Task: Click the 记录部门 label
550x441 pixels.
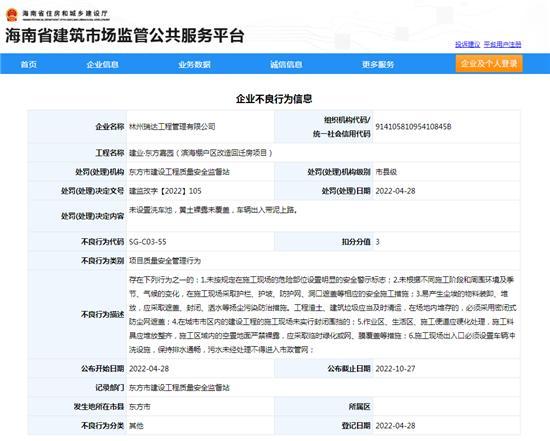Action: [x=110, y=388]
